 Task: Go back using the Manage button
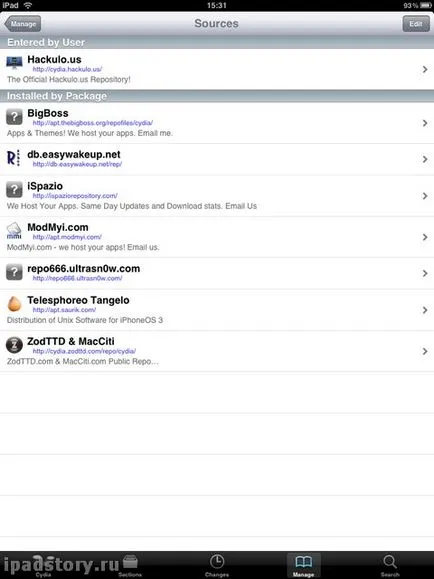pyautogui.click(x=23, y=24)
